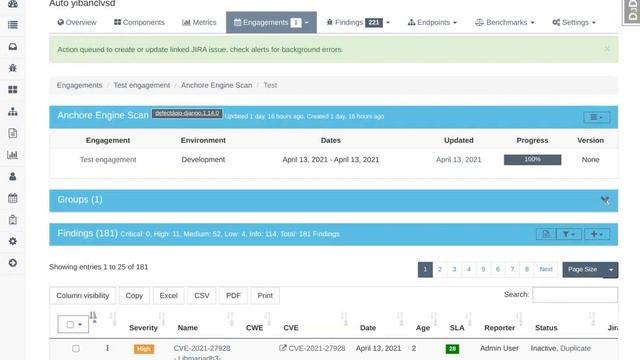Go to page 5 of findings
The height and width of the screenshot is (360, 640).
click(x=483, y=269)
